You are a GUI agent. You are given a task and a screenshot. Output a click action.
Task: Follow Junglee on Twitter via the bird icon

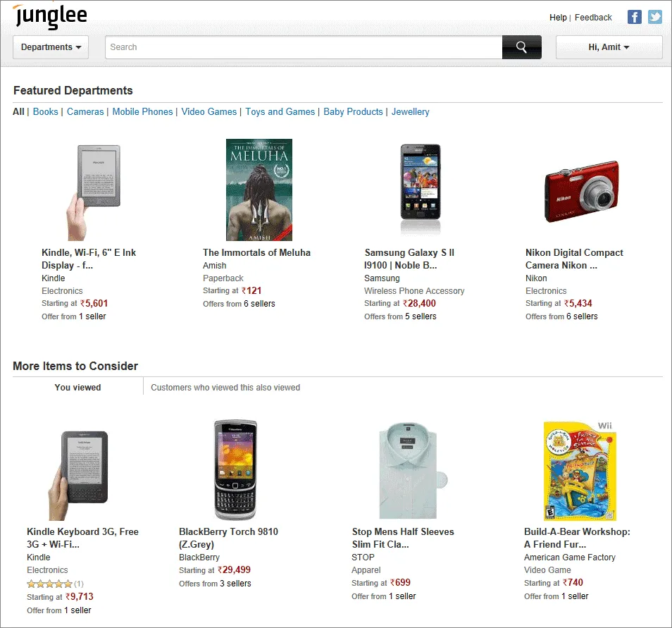tap(655, 17)
